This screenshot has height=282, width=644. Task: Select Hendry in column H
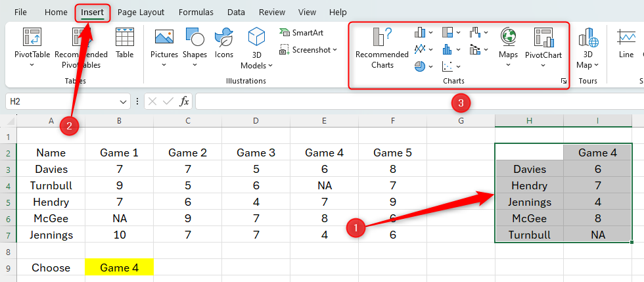coord(530,185)
